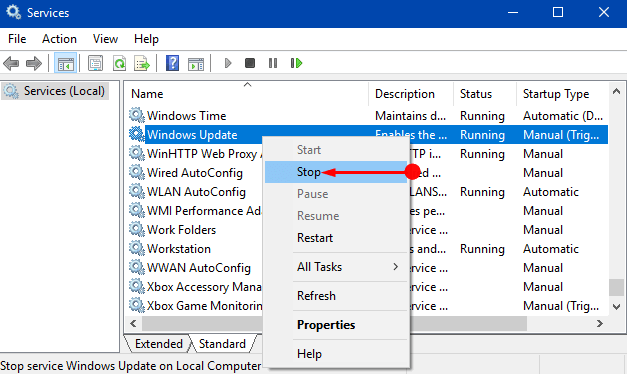
Task: Click the WWAN AutoConfig gear icon
Action: [x=137, y=267]
